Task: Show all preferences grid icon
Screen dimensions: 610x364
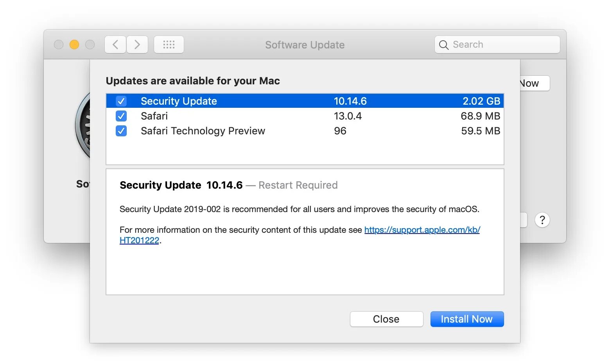Action: pos(169,45)
